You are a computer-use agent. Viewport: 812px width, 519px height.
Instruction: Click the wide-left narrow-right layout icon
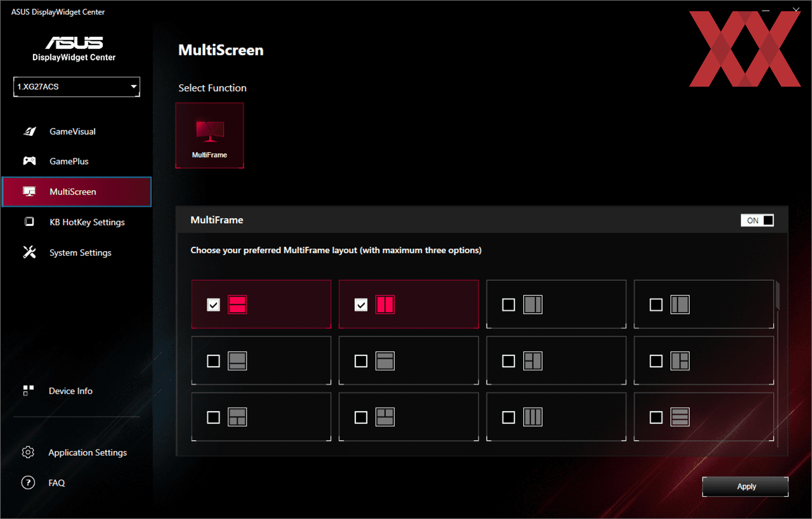pos(532,305)
